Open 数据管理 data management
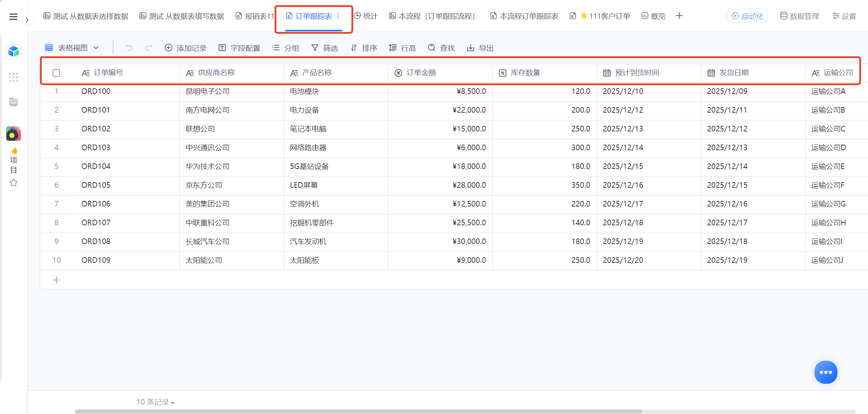 tap(800, 16)
